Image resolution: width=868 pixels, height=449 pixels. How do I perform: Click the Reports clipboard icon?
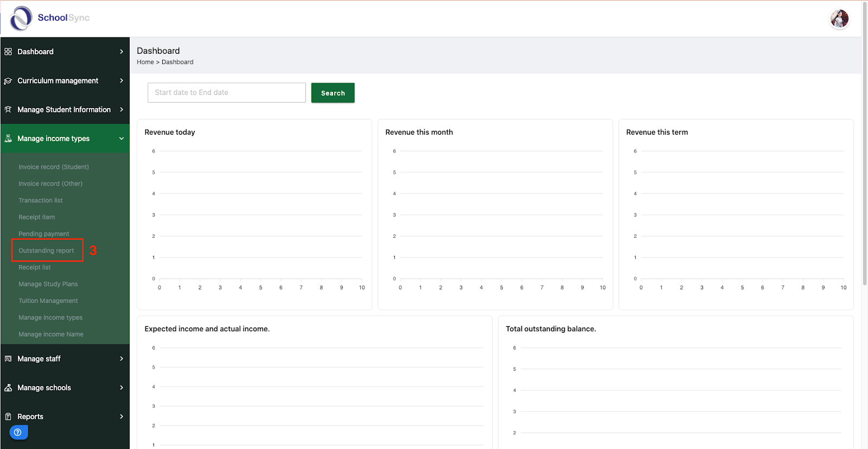tap(8, 416)
